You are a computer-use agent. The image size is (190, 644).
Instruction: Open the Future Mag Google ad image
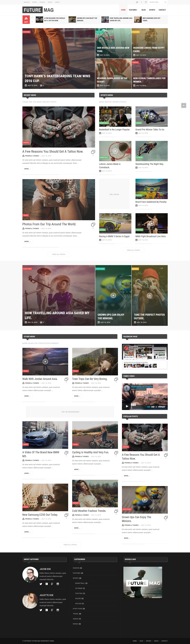pyautogui.click(x=143, y=582)
